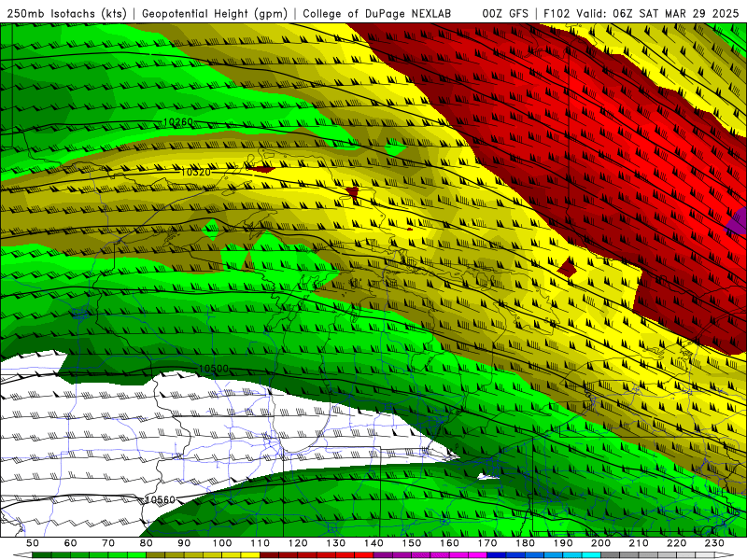Click the purple jet-core patch on the map
747x560 pixels.
point(738,221)
